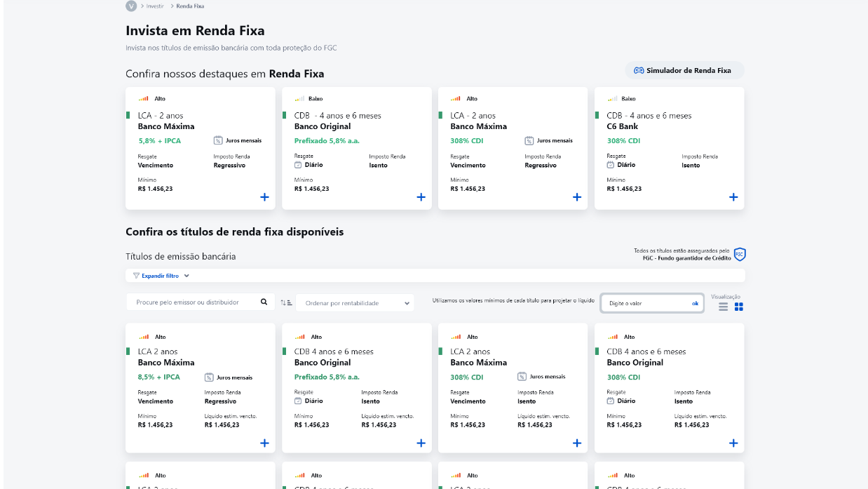Click the home avatar icon in breadcrumb
Screen dimensions: 868x489
coord(131,6)
